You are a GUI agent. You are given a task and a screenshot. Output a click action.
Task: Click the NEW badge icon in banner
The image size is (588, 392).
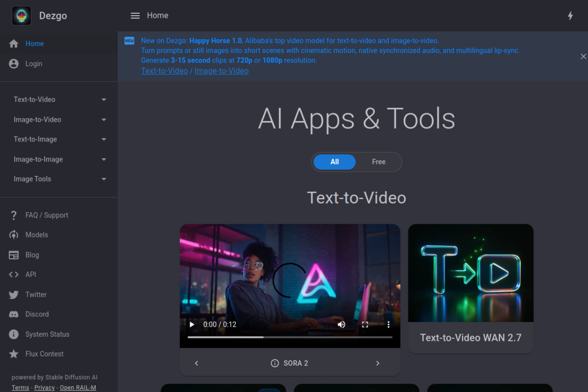[130, 40]
